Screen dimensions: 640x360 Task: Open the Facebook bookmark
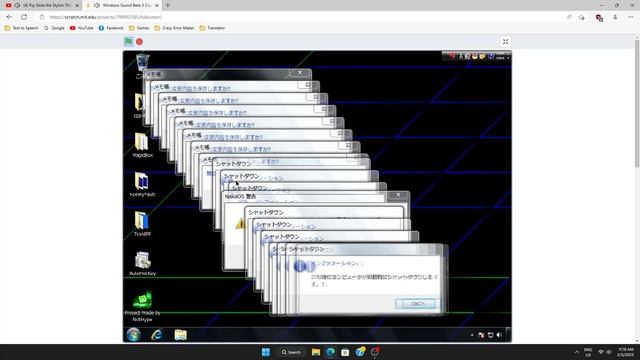[x=111, y=28]
